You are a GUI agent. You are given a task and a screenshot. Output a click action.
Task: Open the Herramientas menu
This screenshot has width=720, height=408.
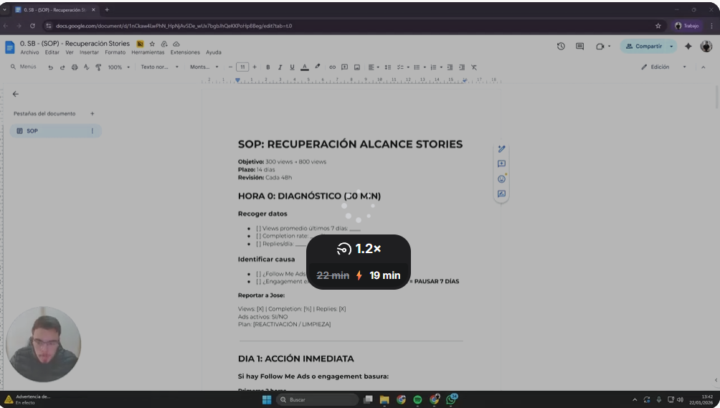tap(148, 52)
